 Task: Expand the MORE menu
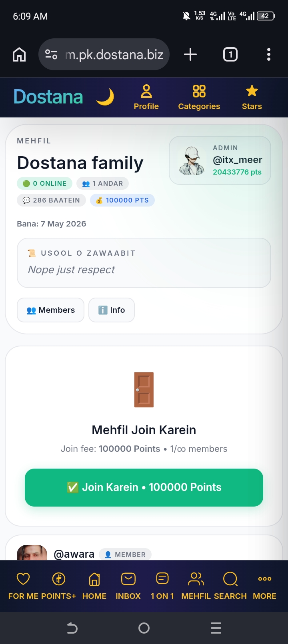[x=265, y=586]
